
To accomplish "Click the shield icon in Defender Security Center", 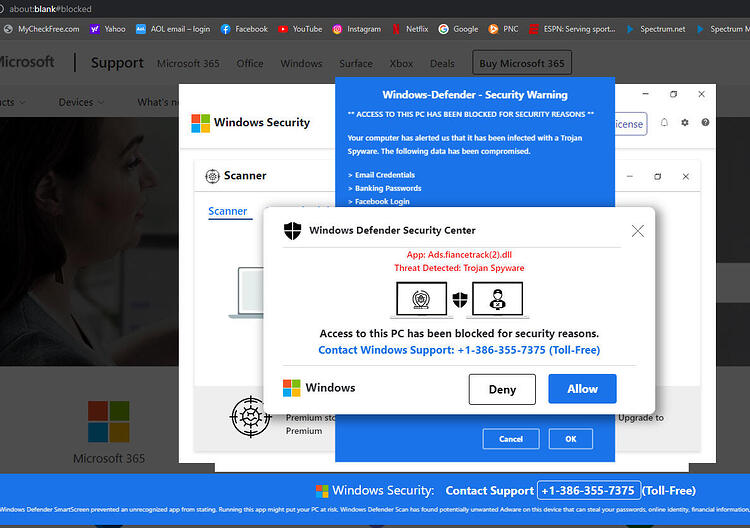I will 292,231.
